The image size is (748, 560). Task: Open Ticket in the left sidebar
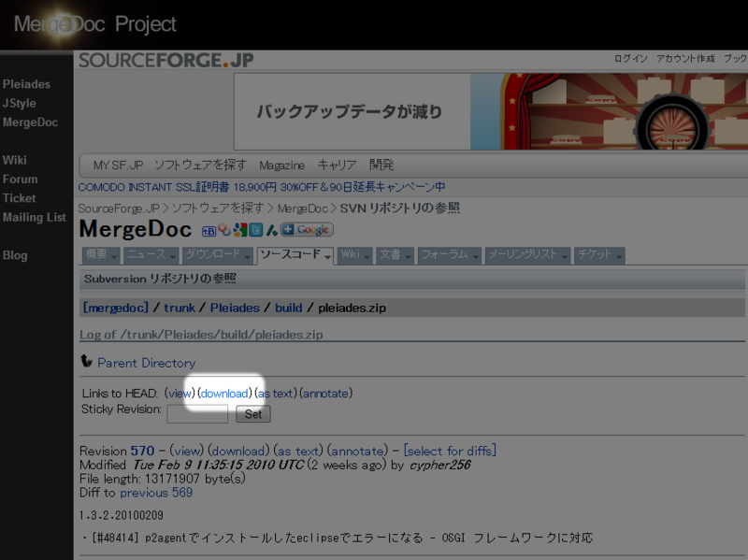click(19, 198)
